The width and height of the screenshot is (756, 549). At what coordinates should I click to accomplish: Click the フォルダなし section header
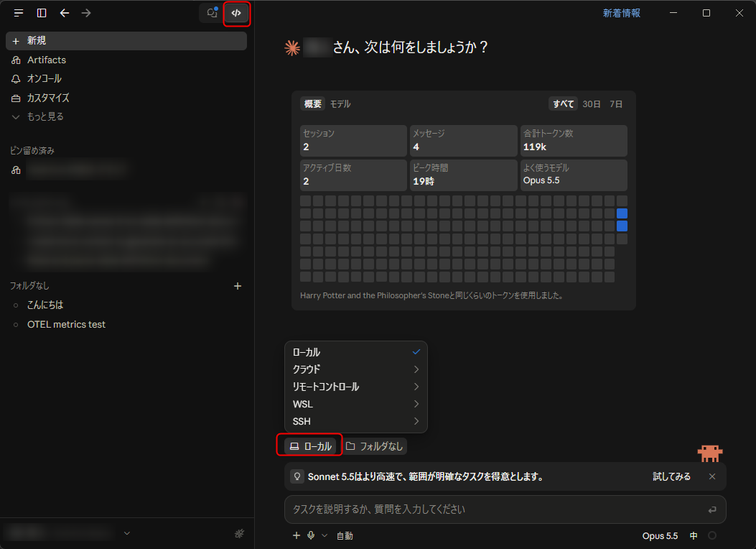[x=29, y=286]
